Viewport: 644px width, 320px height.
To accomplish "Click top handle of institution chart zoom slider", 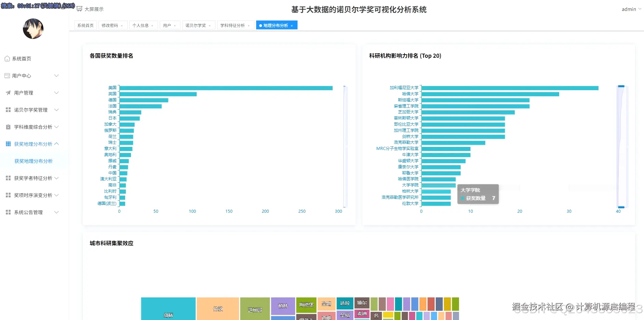I will [621, 86].
